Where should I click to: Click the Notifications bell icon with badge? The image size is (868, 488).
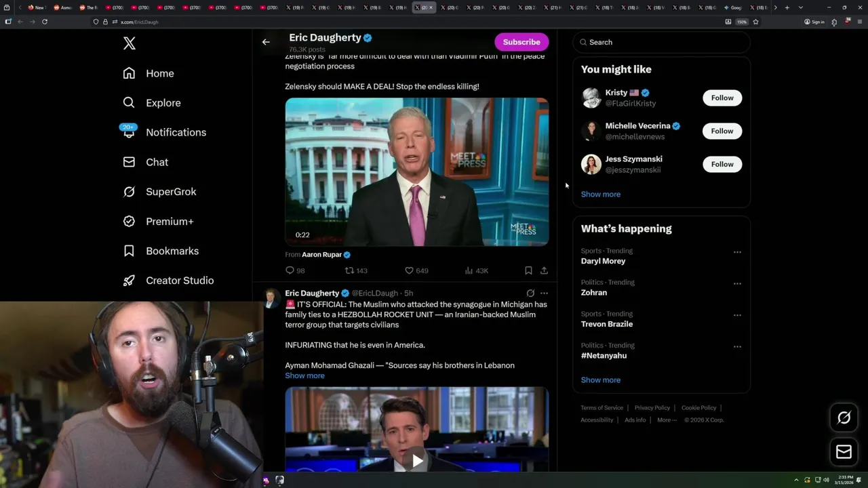pyautogui.click(x=129, y=131)
